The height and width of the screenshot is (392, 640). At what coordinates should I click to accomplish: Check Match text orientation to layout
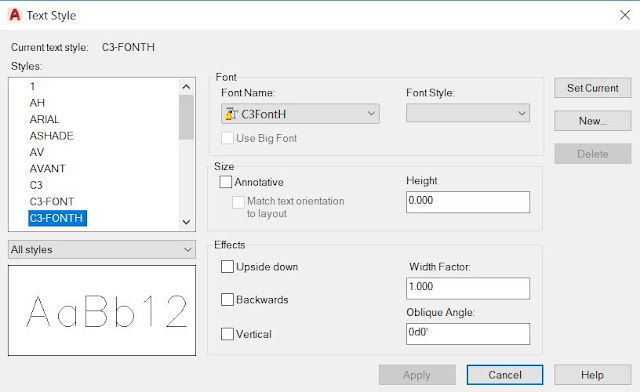pyautogui.click(x=238, y=202)
